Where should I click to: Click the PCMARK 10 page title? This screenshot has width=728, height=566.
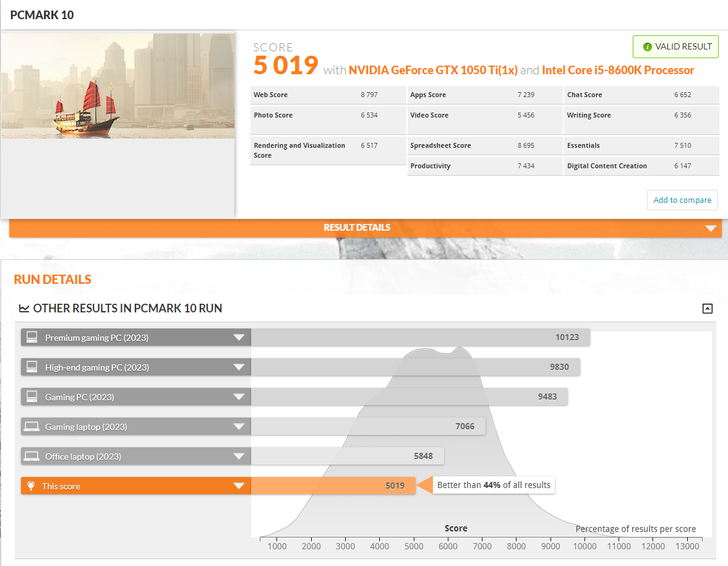pyautogui.click(x=42, y=15)
